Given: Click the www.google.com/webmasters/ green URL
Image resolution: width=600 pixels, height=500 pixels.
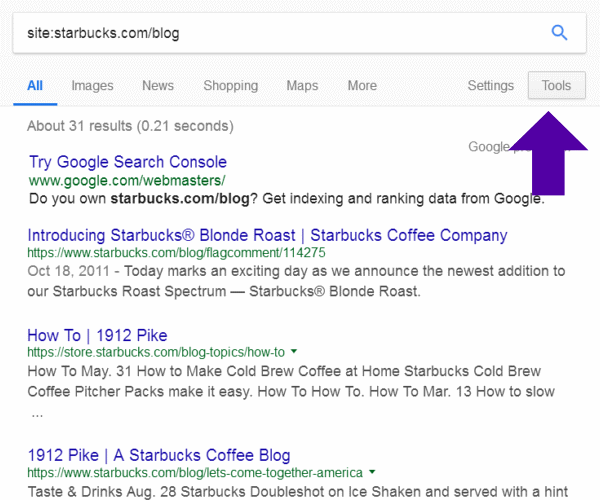Looking at the screenshot, I should (x=127, y=181).
